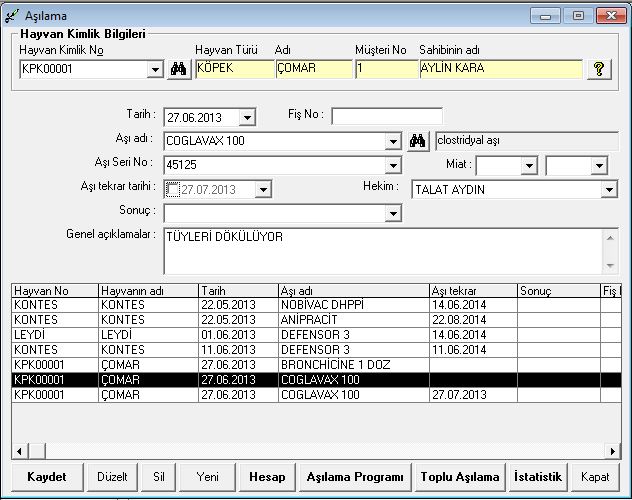Image resolution: width=632 pixels, height=500 pixels.
Task: Click the table's right horizontal scroll arrow
Action: 613,451
